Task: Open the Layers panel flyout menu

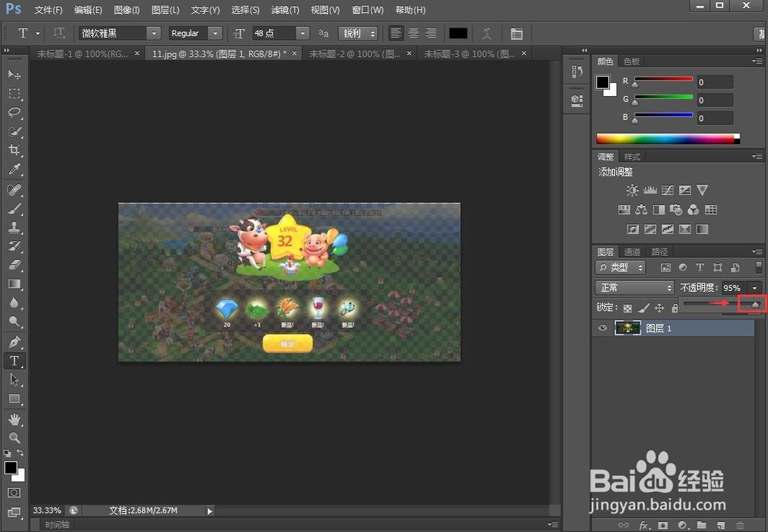Action: point(756,252)
